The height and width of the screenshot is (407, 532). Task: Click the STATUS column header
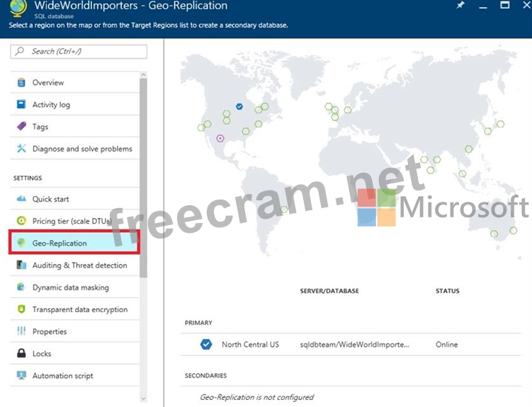tap(447, 291)
